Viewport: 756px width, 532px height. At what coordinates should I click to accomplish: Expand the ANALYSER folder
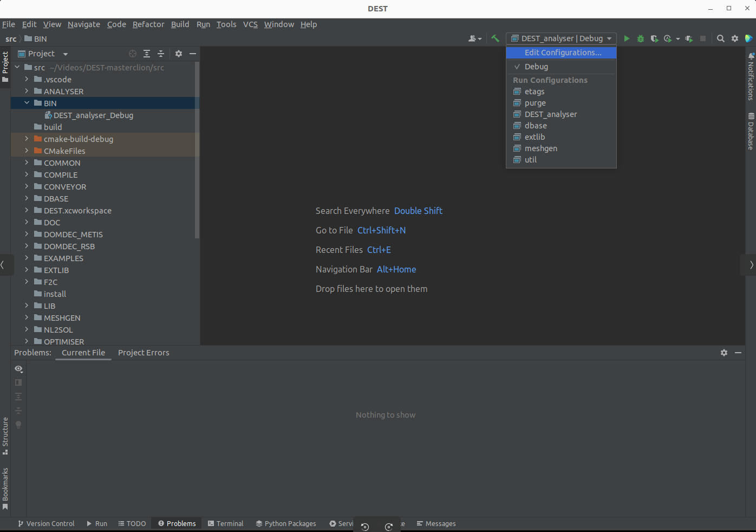(x=27, y=91)
